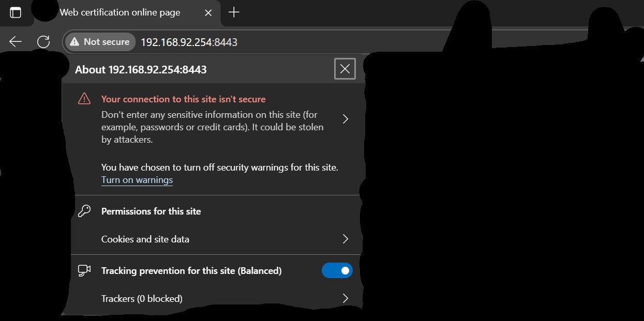Click the red warning triangle icon
Screen dimensions: 644x321
click(x=84, y=99)
